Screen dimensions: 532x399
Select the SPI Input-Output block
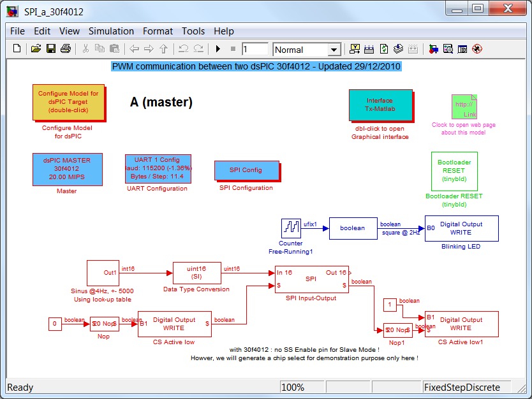click(312, 279)
